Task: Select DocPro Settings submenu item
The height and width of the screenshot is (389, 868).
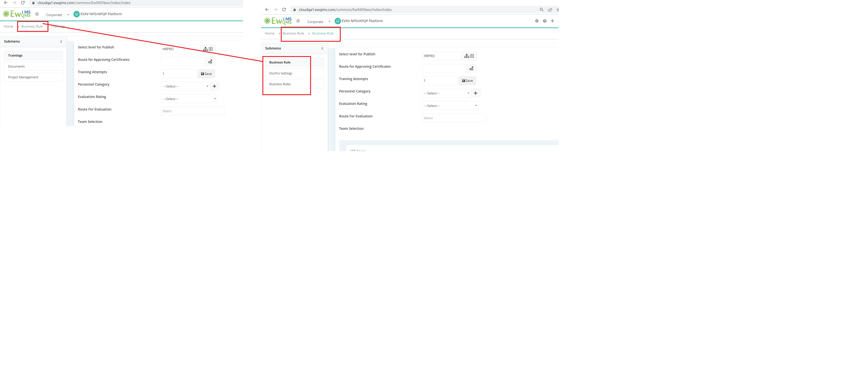Action: click(x=295, y=73)
